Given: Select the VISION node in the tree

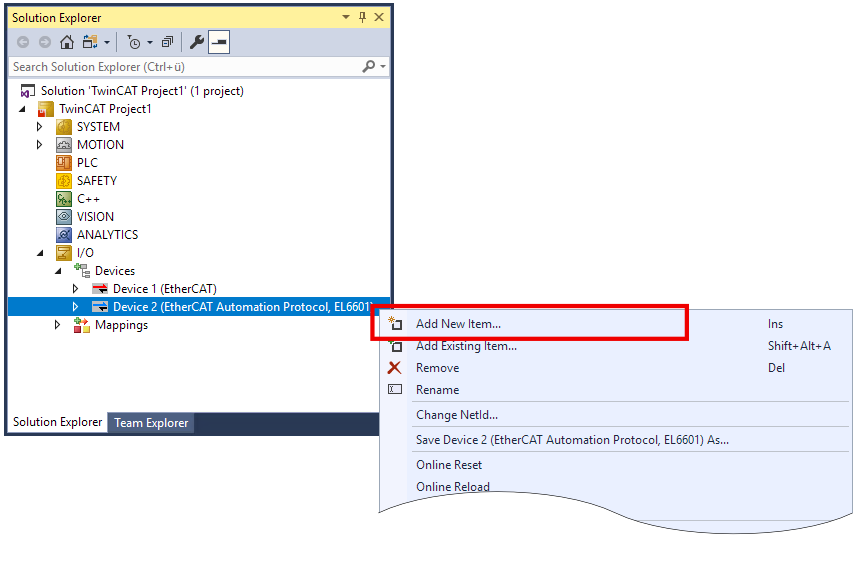Looking at the screenshot, I should pyautogui.click(x=95, y=217).
